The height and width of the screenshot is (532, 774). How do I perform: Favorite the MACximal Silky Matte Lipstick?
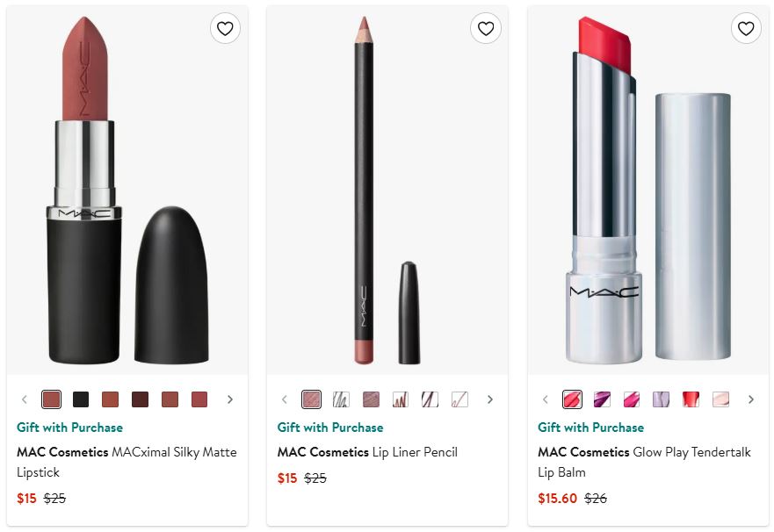(x=225, y=29)
